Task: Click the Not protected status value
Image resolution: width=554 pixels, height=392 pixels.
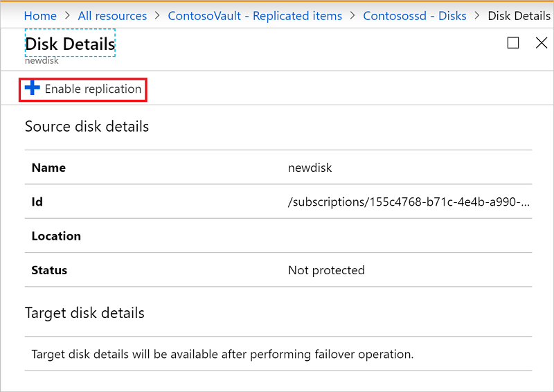Action: coord(326,270)
